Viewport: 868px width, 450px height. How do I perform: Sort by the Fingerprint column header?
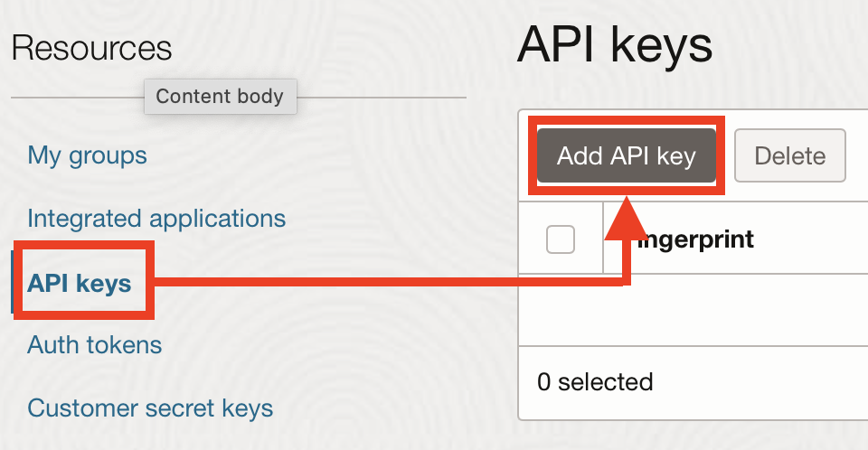tap(695, 239)
